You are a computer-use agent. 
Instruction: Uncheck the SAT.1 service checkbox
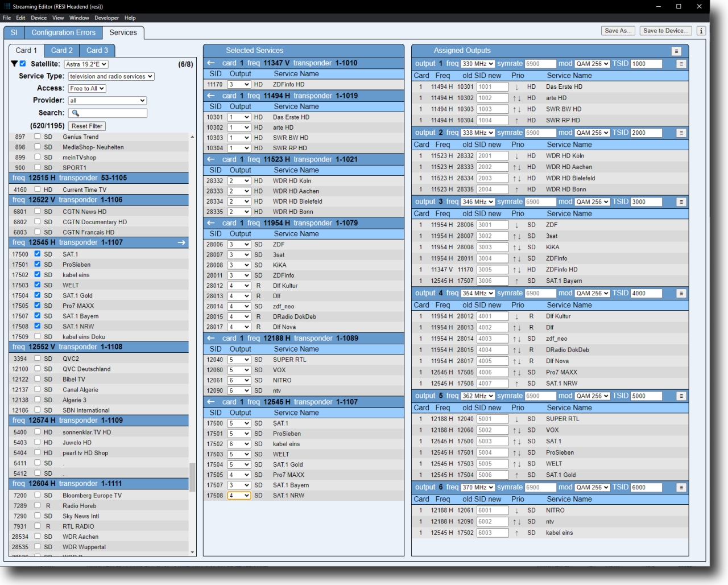pos(38,254)
